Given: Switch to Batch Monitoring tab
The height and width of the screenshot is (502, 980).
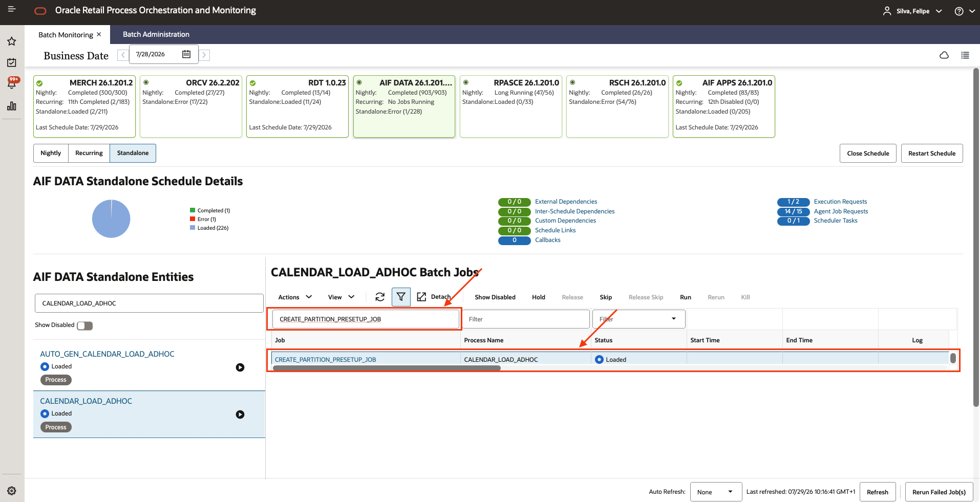Looking at the screenshot, I should pos(66,35).
